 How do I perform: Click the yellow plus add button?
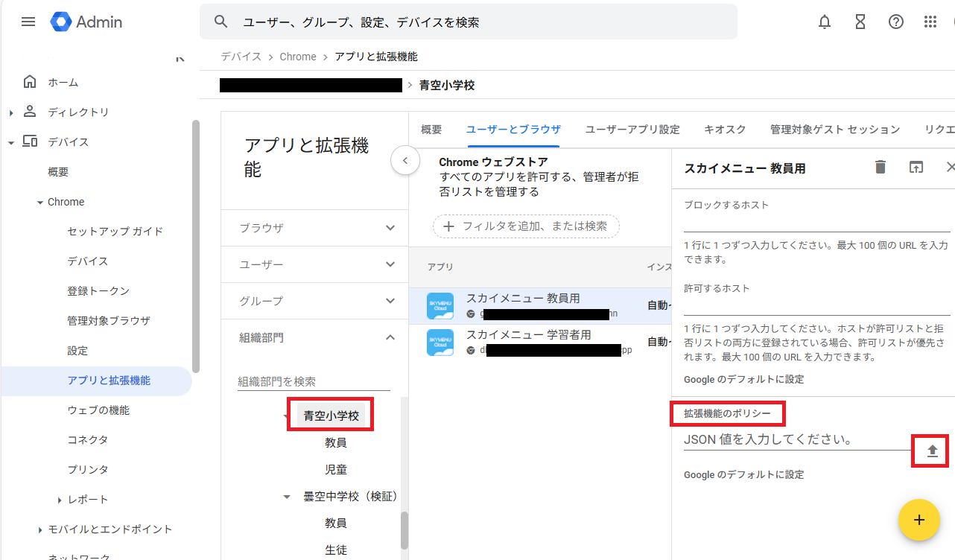point(918,520)
